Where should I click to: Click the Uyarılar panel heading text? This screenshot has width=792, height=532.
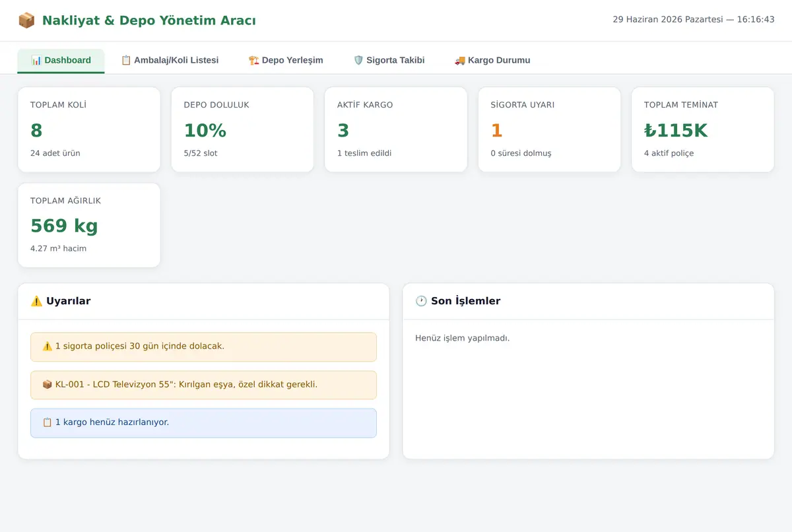(x=69, y=301)
